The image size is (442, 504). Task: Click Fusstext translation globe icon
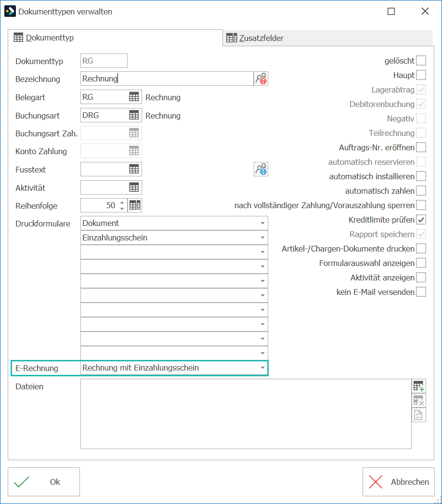click(x=261, y=170)
